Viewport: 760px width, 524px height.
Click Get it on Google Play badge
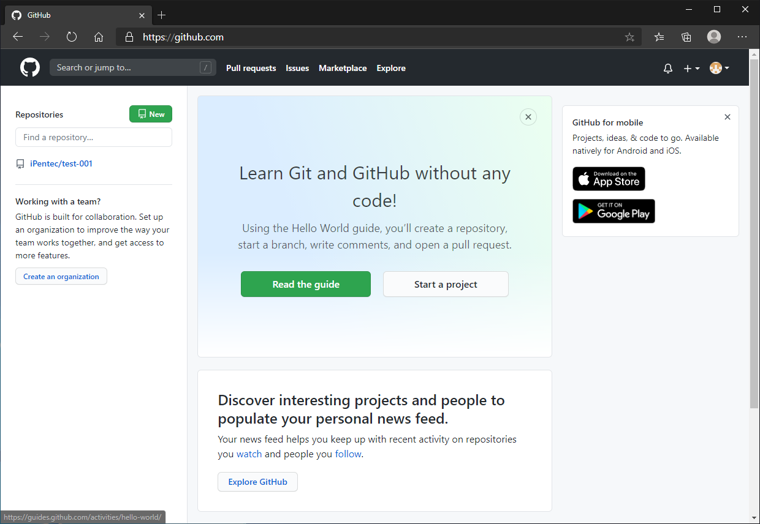coord(614,211)
